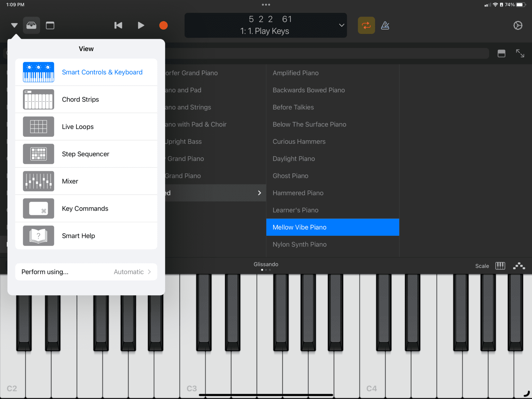Open the song section dropdown showing Play Keys
The width and height of the screenshot is (532, 399).
[341, 25]
